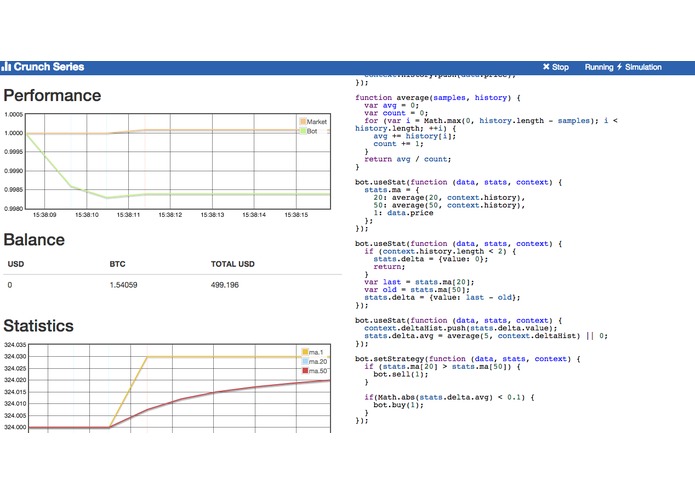The height and width of the screenshot is (494, 695).
Task: Click the ma.20 legend swatch
Action: tap(305, 361)
